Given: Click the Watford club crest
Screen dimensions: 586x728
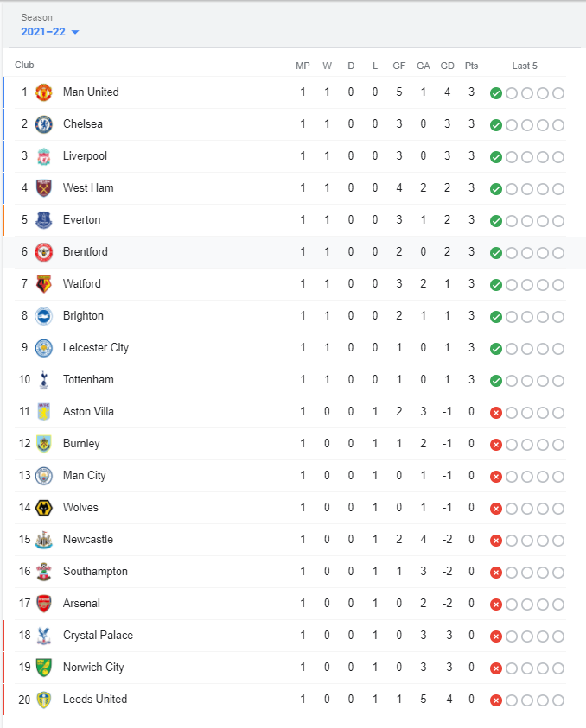Looking at the screenshot, I should [x=44, y=284].
